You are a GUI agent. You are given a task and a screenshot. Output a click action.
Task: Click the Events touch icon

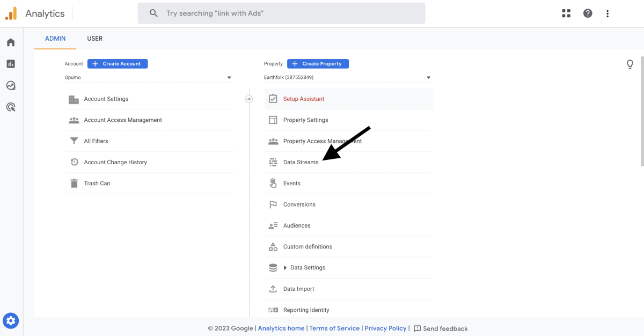pyautogui.click(x=273, y=184)
